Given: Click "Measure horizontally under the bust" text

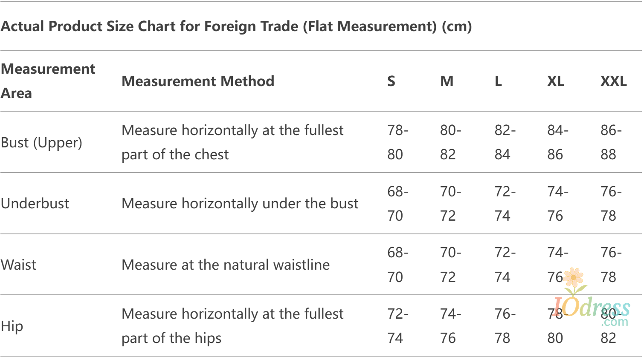Looking at the screenshot, I should [240, 203].
